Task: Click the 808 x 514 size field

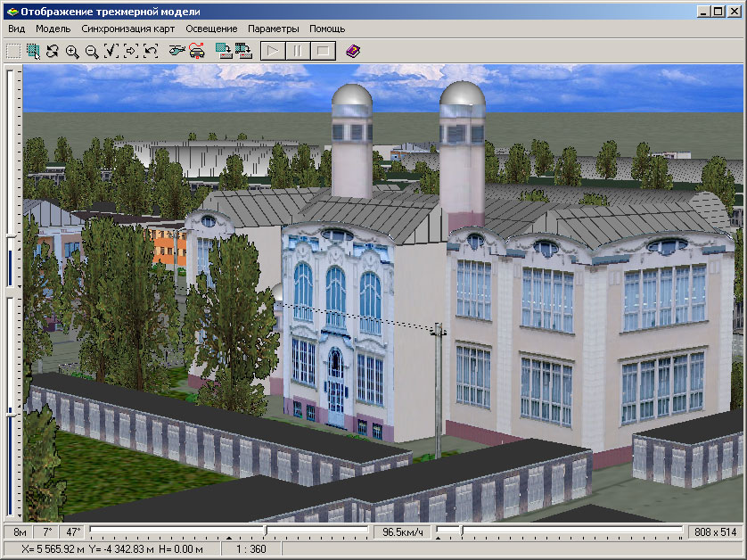Action: coord(715,531)
